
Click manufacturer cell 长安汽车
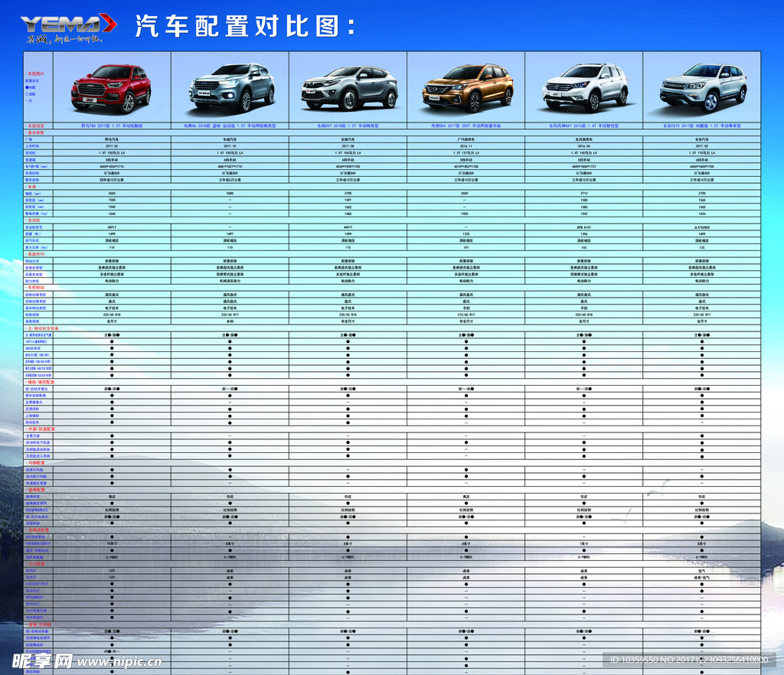702,139
